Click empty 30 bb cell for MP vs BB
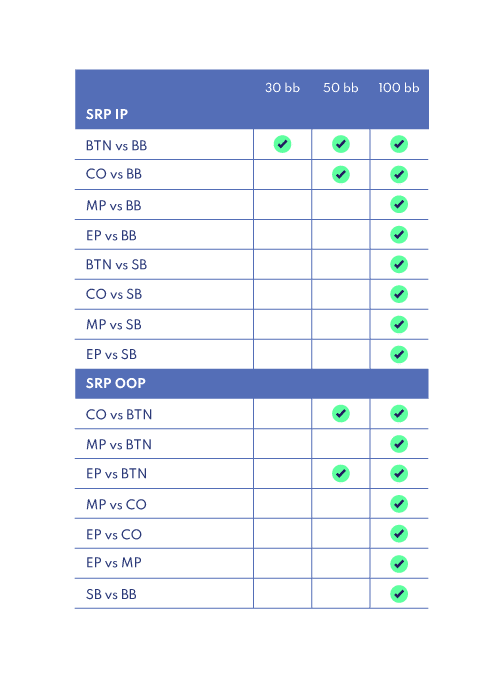Image resolution: width=504 pixels, height=678 pixels. click(282, 205)
